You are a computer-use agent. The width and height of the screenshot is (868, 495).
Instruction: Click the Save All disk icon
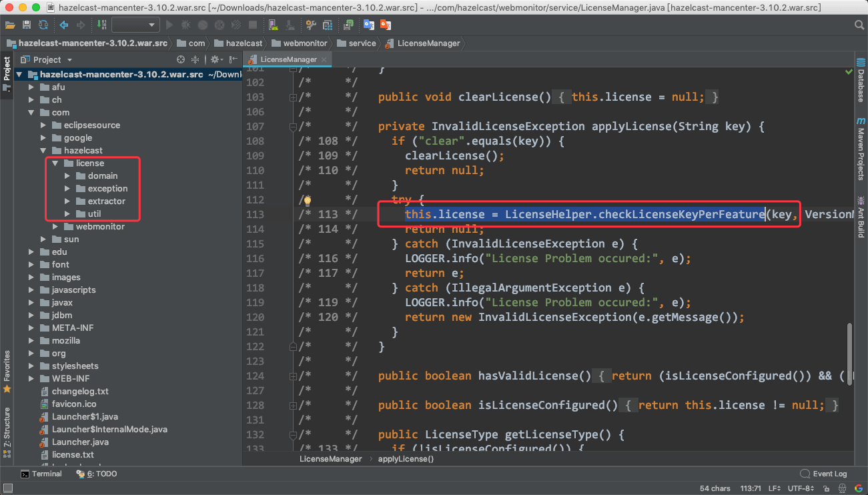(x=27, y=25)
